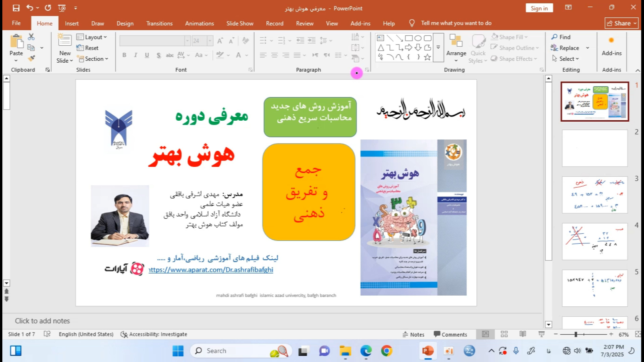Image resolution: width=644 pixels, height=362 pixels.
Task: Click the New Slide icon
Action: click(64, 41)
